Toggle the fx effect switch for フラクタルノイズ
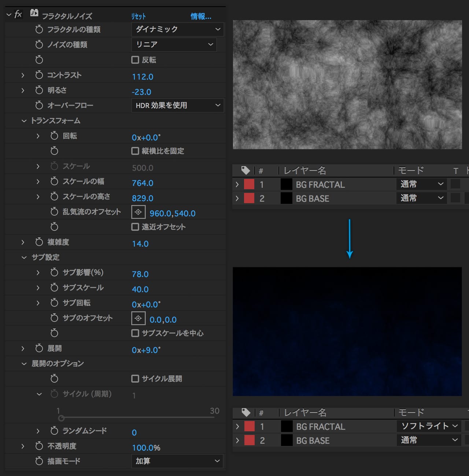 [x=18, y=15]
